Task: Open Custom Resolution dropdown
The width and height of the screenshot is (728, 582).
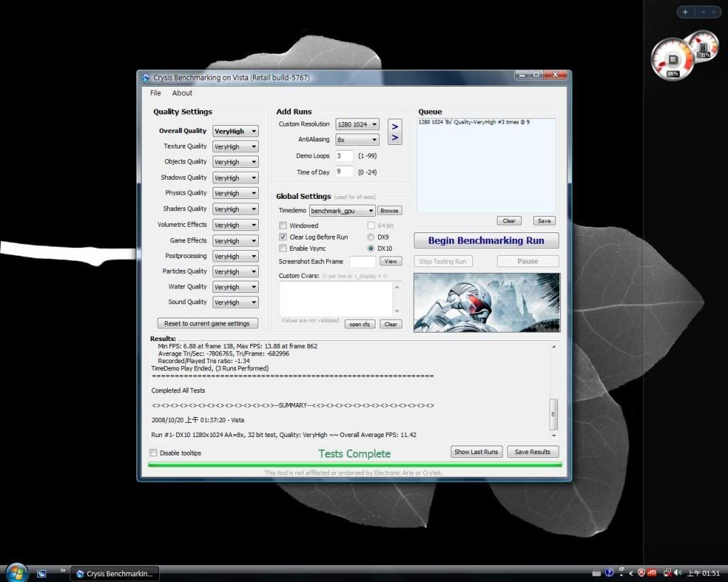Action: (x=357, y=124)
